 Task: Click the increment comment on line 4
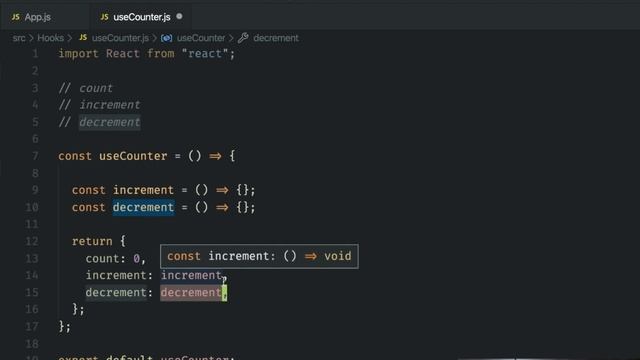[99, 105]
